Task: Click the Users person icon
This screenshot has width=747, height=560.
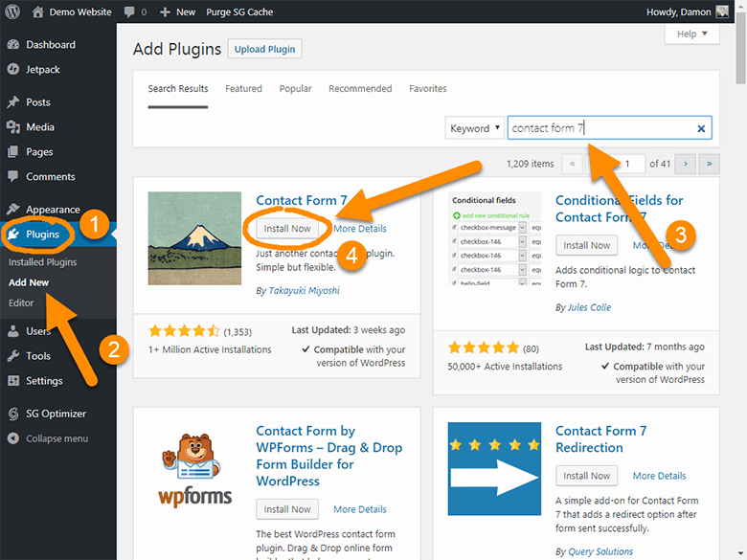Action: tap(13, 331)
